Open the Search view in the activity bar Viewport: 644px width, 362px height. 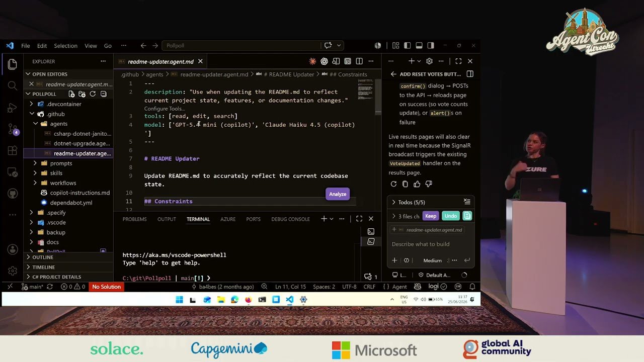tap(13, 86)
